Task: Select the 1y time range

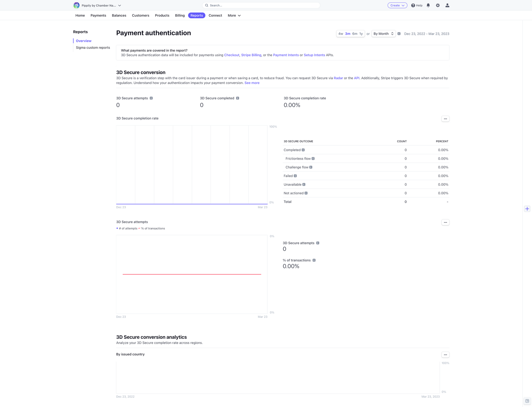Action: 361,34
